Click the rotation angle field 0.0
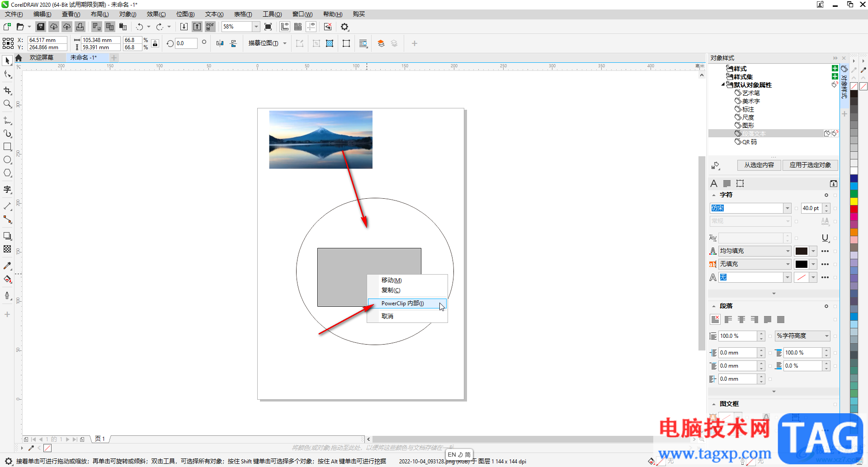868x467 pixels. (186, 43)
